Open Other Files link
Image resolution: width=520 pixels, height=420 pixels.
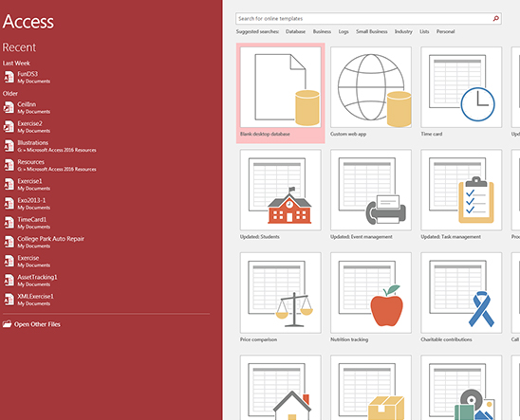(x=37, y=324)
